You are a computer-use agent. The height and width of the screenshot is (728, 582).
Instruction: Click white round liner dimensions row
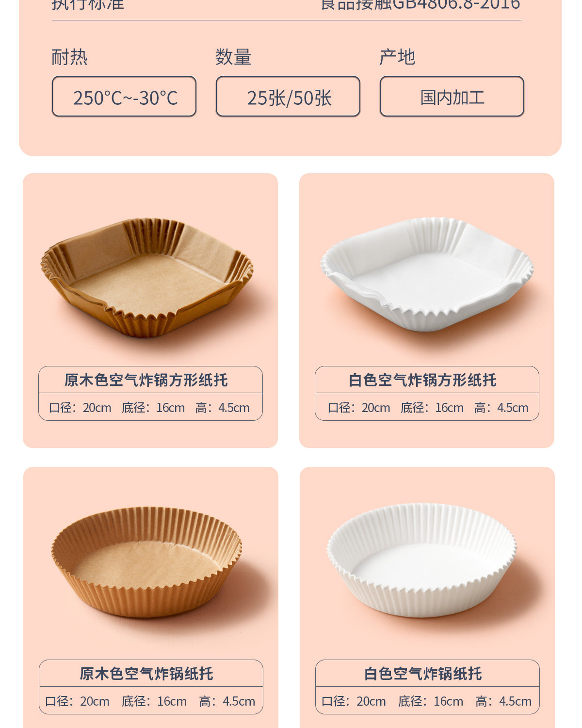point(427,701)
